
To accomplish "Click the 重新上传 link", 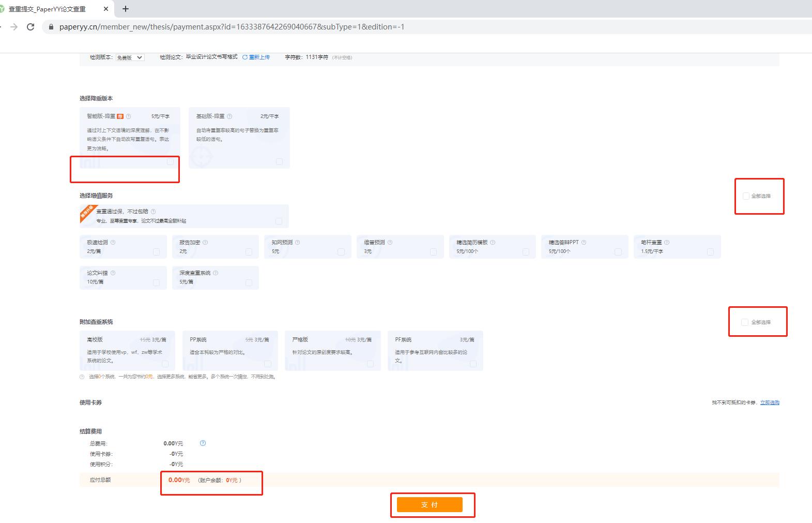I will coord(256,57).
